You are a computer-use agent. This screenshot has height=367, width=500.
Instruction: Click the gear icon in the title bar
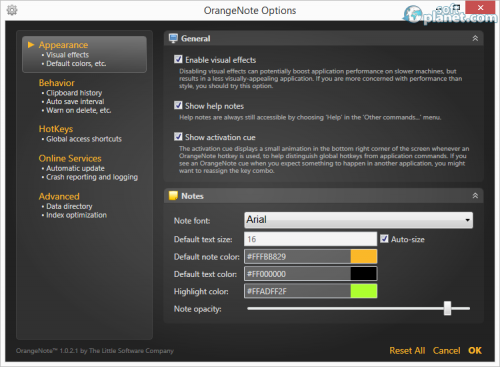tap(12, 10)
